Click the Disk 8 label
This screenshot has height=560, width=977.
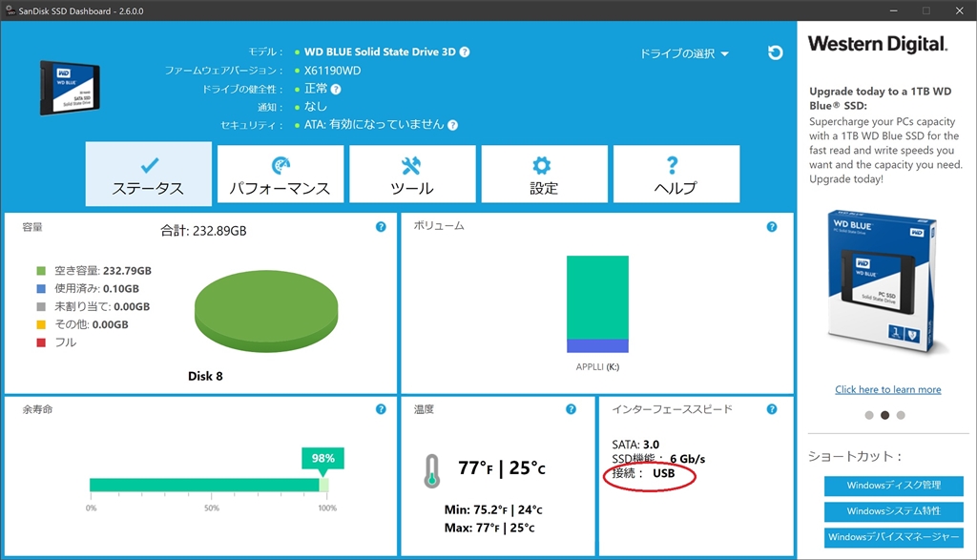[205, 376]
